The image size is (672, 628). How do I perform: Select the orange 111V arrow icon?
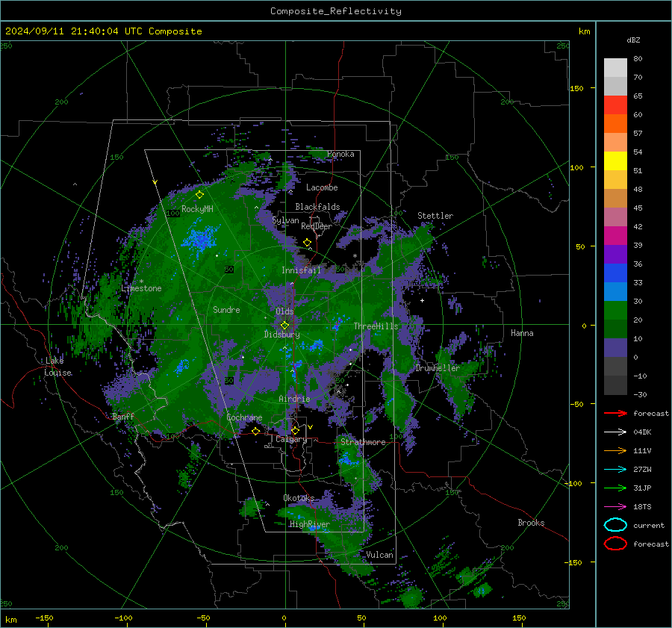coord(615,450)
